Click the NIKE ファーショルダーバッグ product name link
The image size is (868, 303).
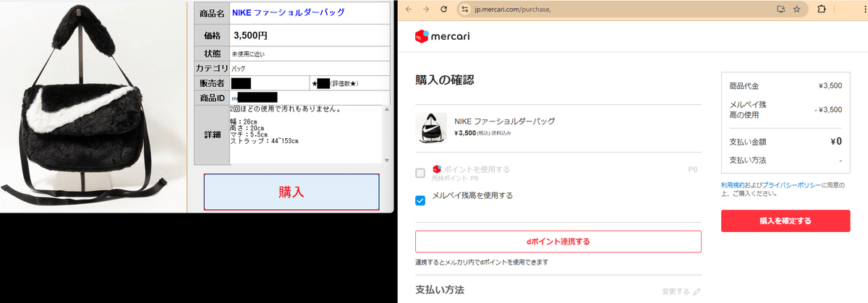[x=288, y=12]
